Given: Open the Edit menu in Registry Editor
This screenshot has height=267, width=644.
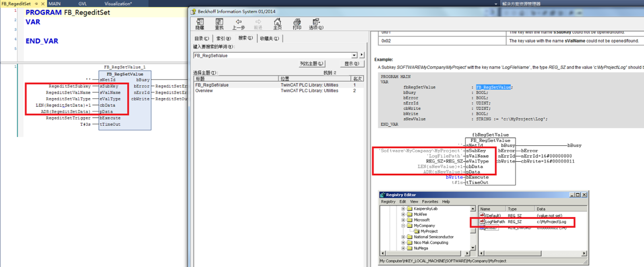Looking at the screenshot, I should click(402, 201).
